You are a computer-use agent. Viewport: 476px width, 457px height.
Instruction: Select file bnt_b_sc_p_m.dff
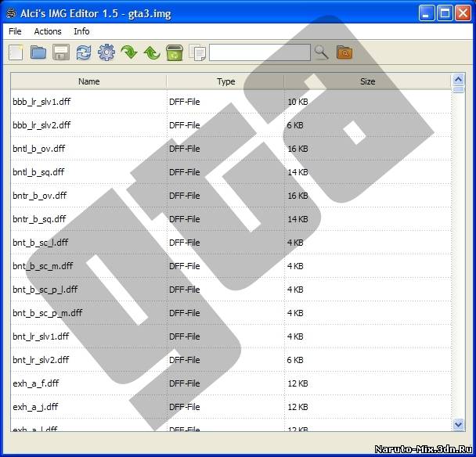(x=47, y=313)
